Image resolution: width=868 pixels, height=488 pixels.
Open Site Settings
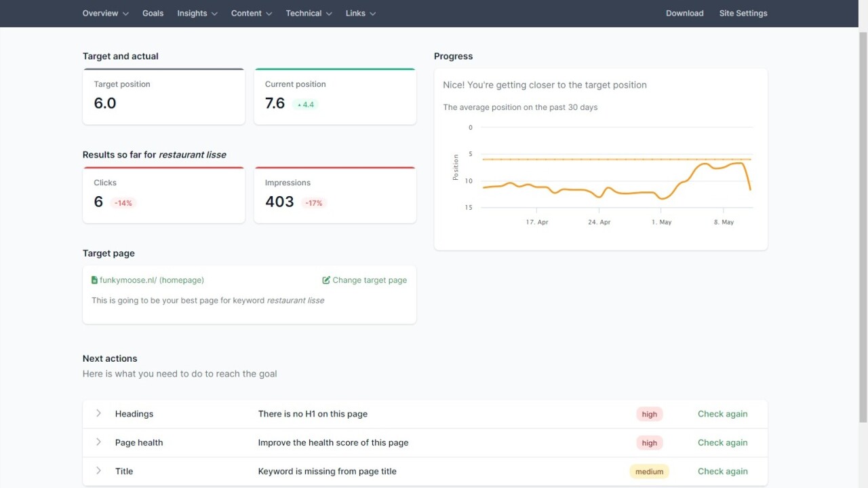click(x=743, y=13)
